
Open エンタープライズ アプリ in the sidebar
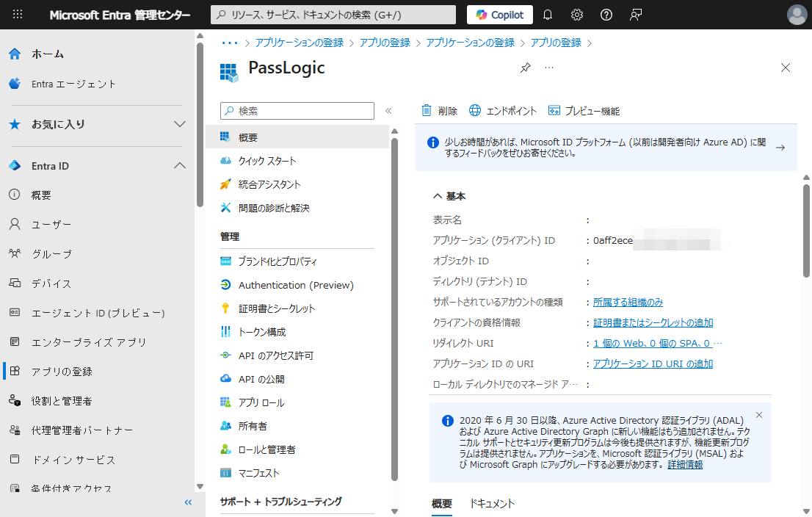[89, 342]
